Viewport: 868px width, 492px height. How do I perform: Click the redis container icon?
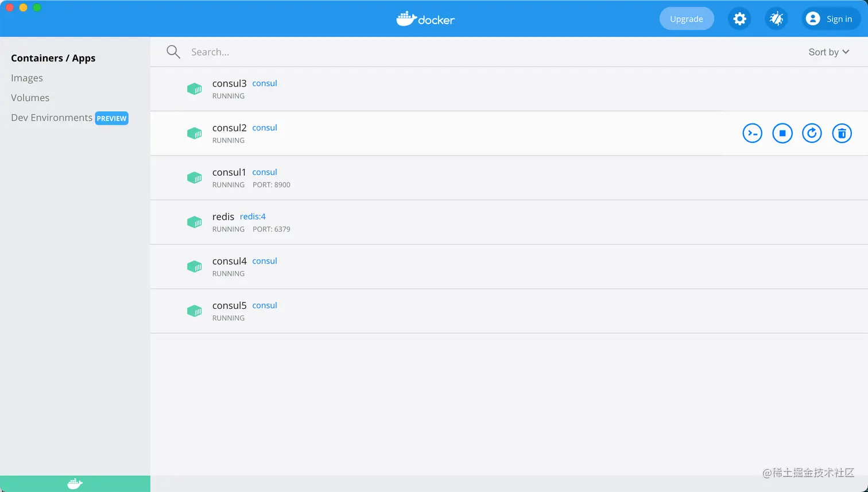click(x=195, y=222)
